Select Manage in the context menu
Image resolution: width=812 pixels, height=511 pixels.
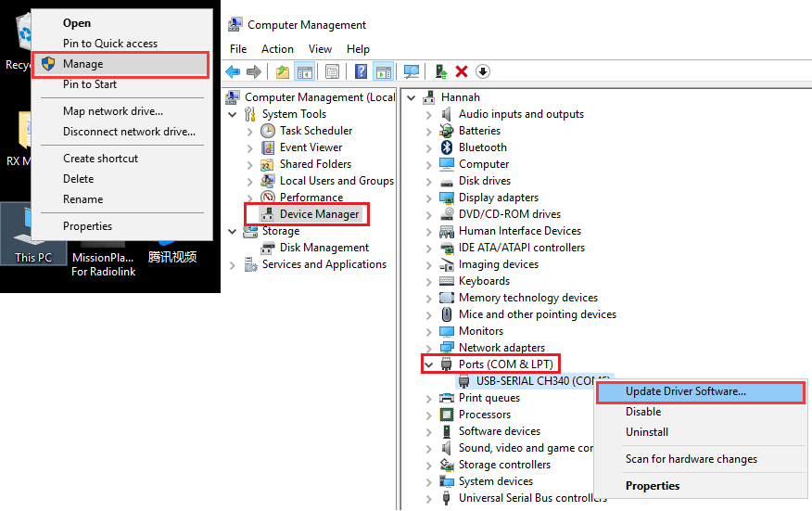tap(82, 64)
